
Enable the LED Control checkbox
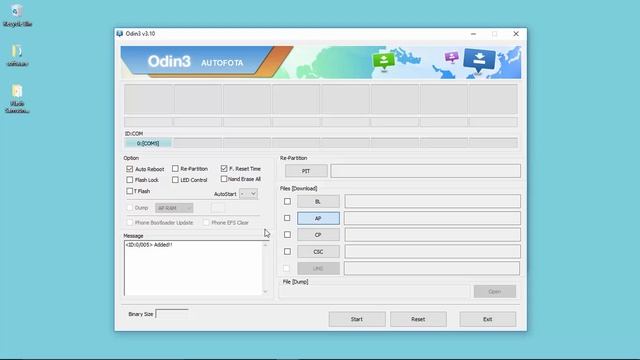tap(175, 180)
